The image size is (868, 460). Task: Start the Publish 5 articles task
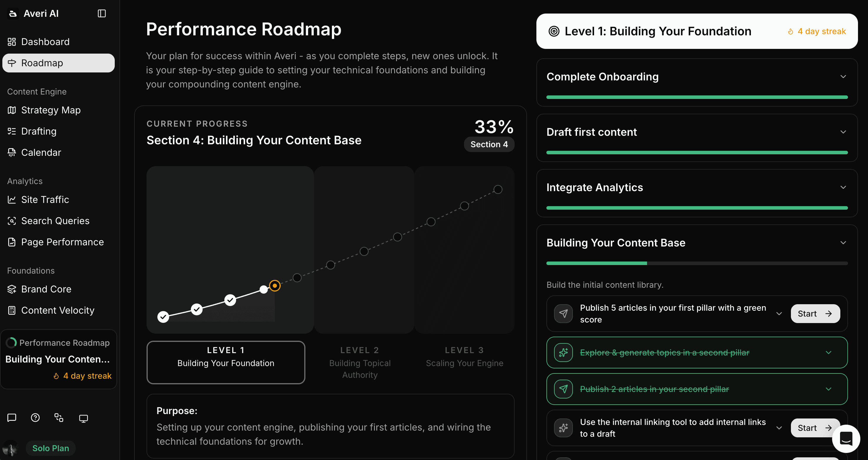[815, 314]
